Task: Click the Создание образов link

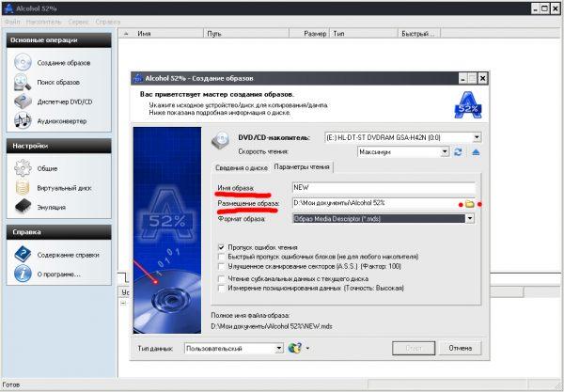Action: point(64,63)
